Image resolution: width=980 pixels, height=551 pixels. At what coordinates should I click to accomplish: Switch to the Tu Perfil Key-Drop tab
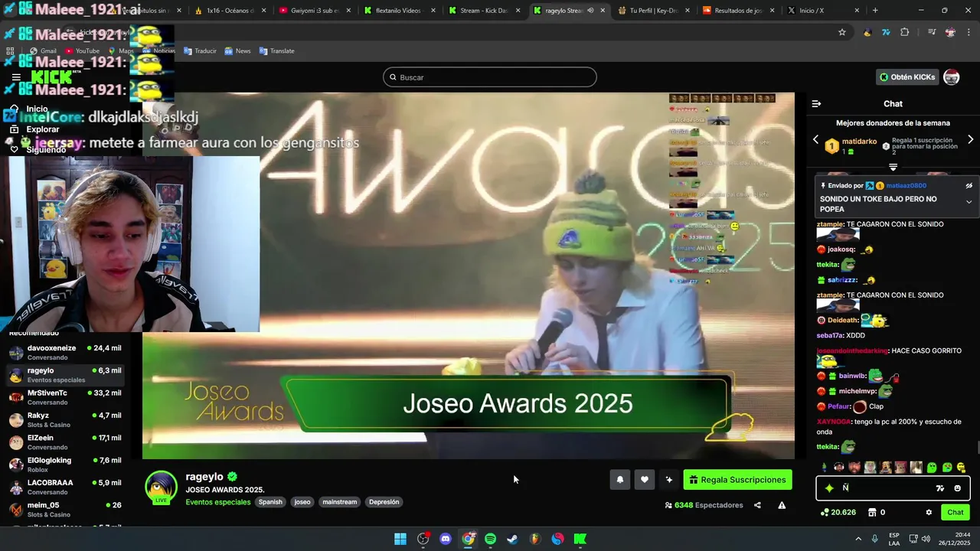coord(654,11)
